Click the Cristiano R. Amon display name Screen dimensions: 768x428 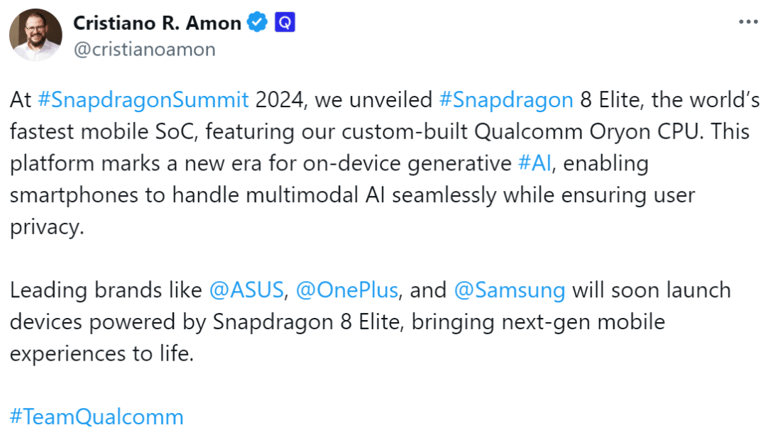(x=157, y=23)
